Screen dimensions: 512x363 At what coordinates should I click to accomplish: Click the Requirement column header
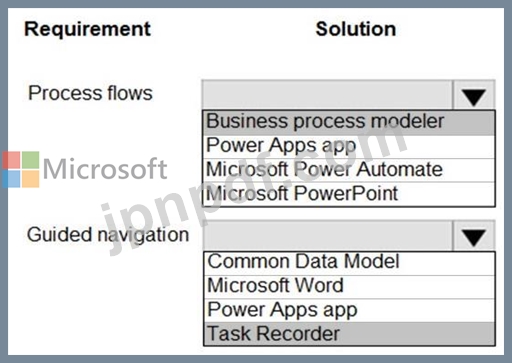point(87,29)
